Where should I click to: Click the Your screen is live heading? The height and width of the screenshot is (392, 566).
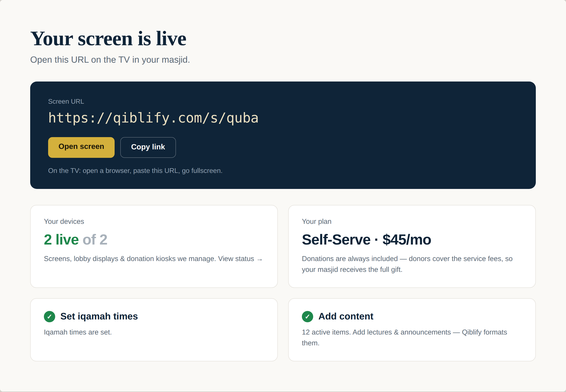(108, 39)
